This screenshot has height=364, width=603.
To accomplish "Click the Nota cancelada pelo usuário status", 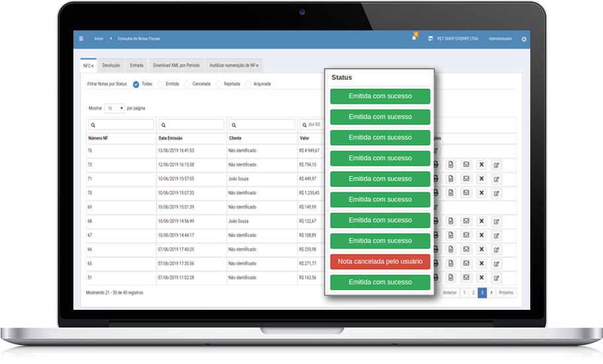I will (x=380, y=262).
